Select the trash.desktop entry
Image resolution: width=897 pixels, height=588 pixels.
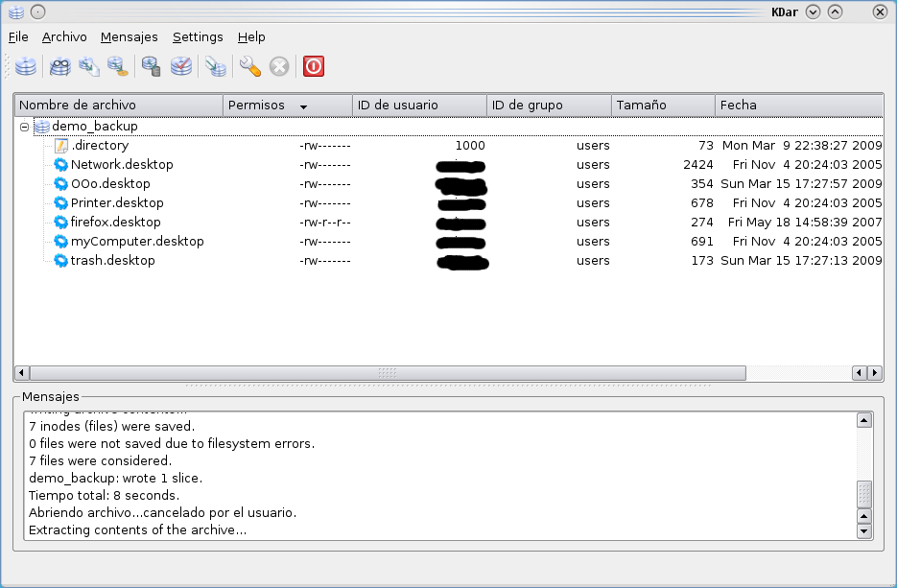pyautogui.click(x=112, y=260)
